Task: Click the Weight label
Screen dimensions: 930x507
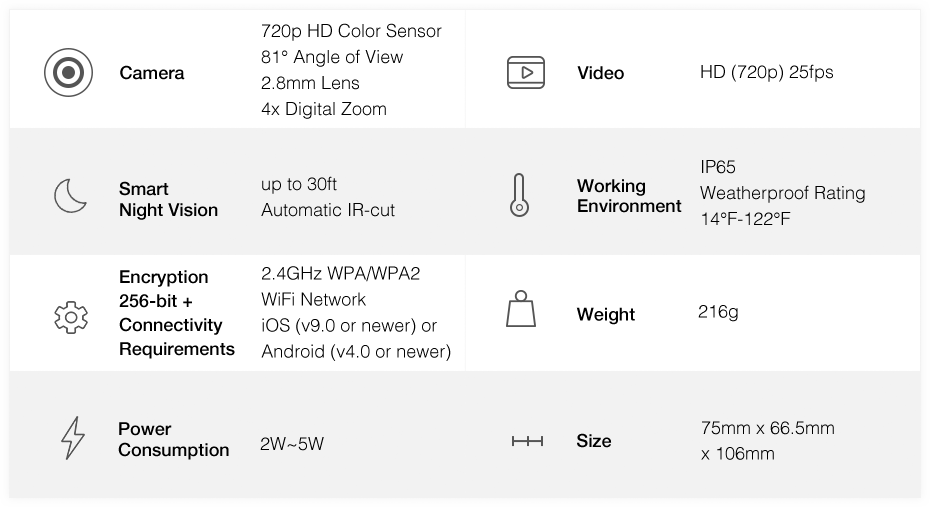Action: 606,314
